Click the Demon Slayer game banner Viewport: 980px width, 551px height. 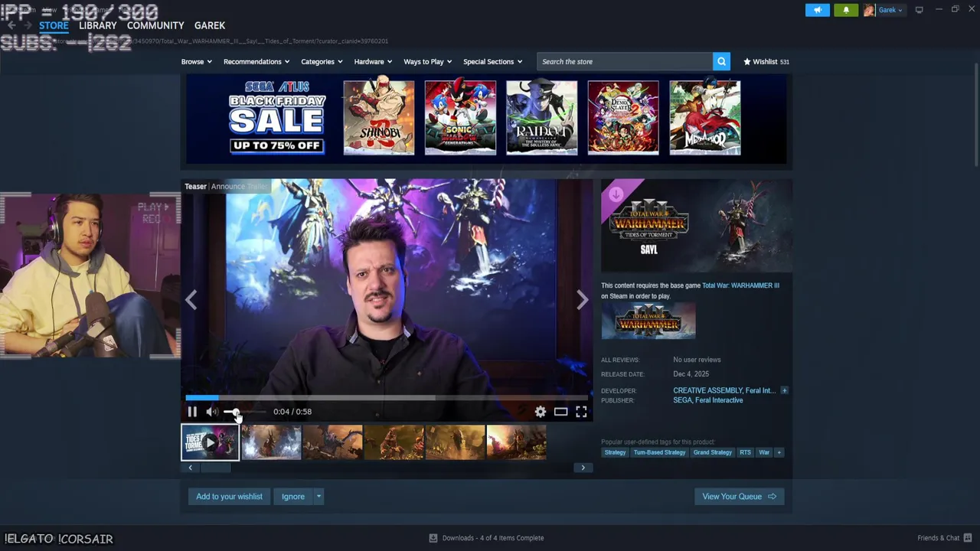(623, 118)
